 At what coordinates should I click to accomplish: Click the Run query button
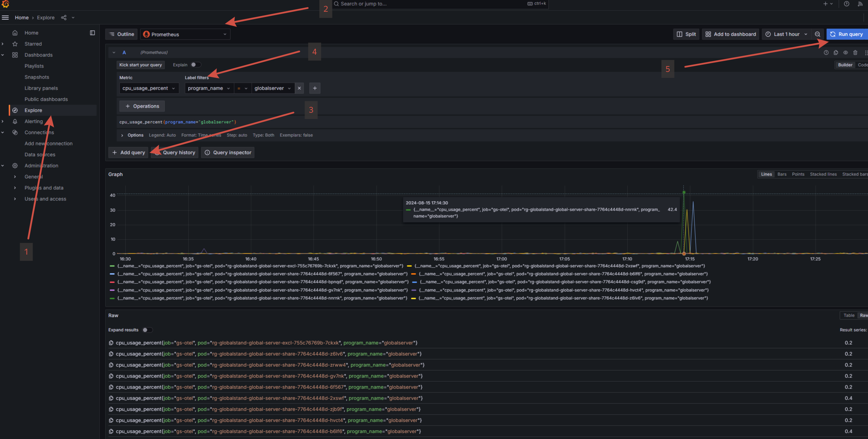[847, 34]
